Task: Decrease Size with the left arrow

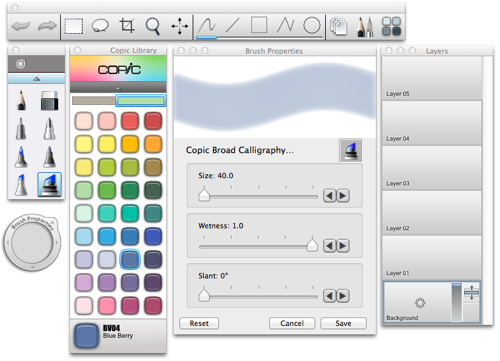Action: tap(329, 196)
